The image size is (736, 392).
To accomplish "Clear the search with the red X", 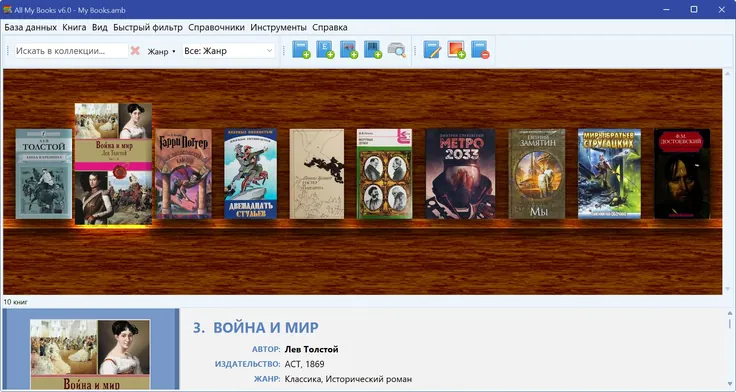I will [x=135, y=51].
